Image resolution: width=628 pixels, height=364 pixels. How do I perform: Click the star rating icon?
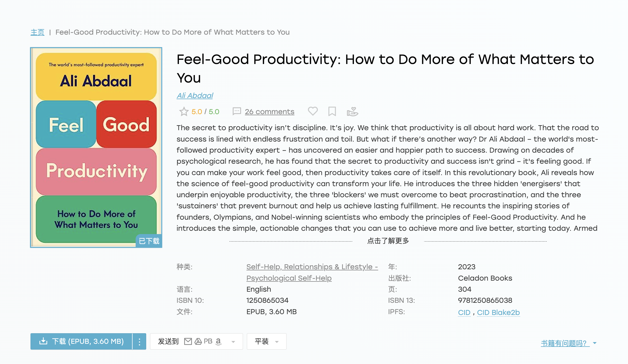[x=184, y=112]
